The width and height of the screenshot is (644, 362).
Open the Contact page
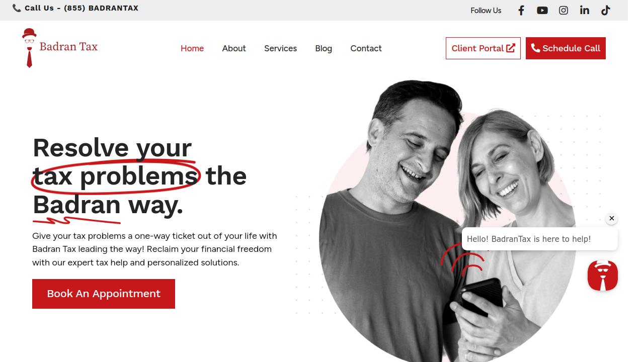366,48
